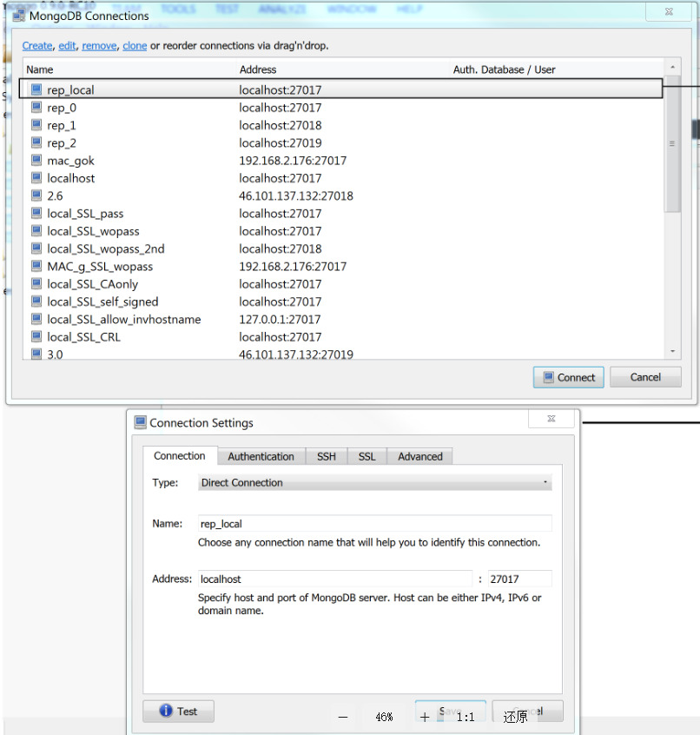
Task: Click address 127.0.0.1:27017
Action: click(280, 319)
